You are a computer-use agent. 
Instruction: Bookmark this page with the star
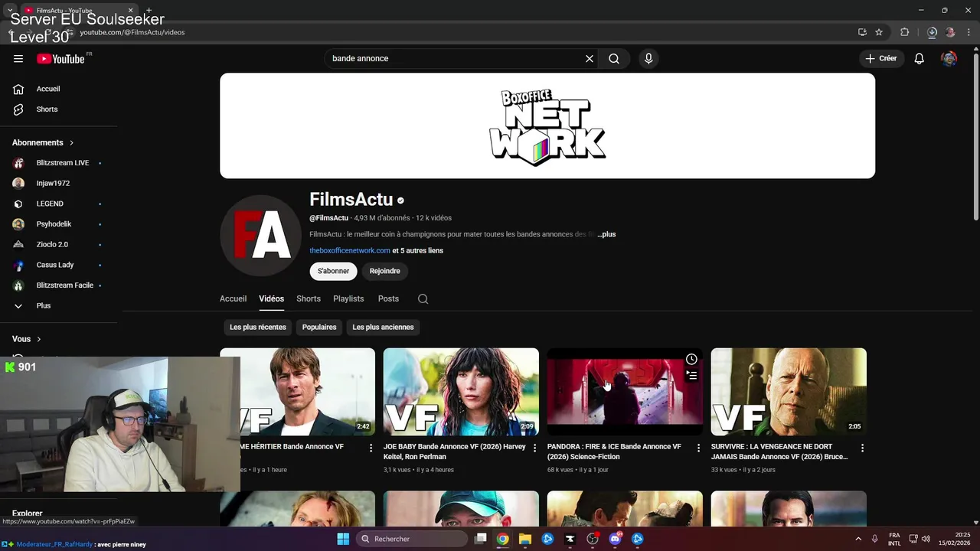click(x=879, y=32)
